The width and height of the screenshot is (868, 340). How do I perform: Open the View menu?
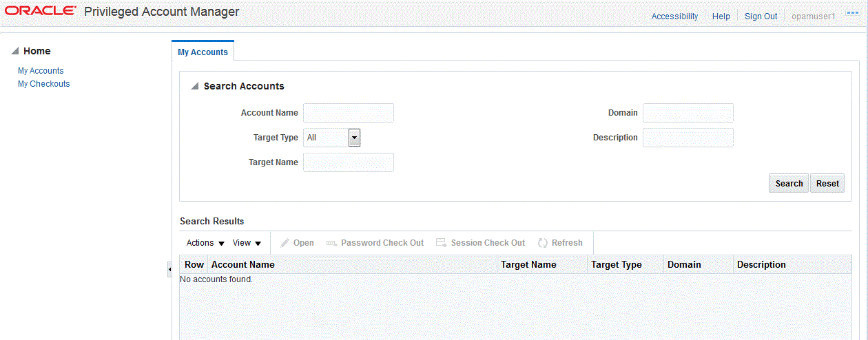(x=247, y=243)
